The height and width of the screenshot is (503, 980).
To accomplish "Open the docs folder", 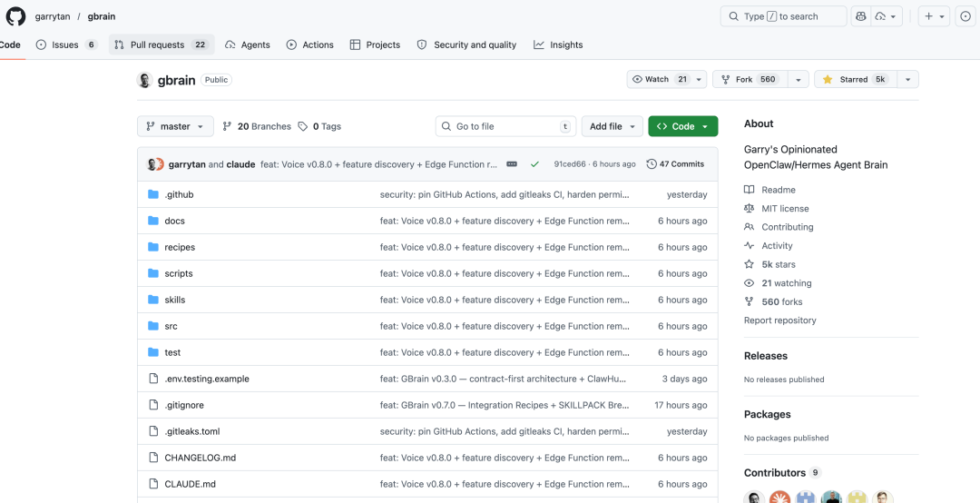I will tap(174, 221).
